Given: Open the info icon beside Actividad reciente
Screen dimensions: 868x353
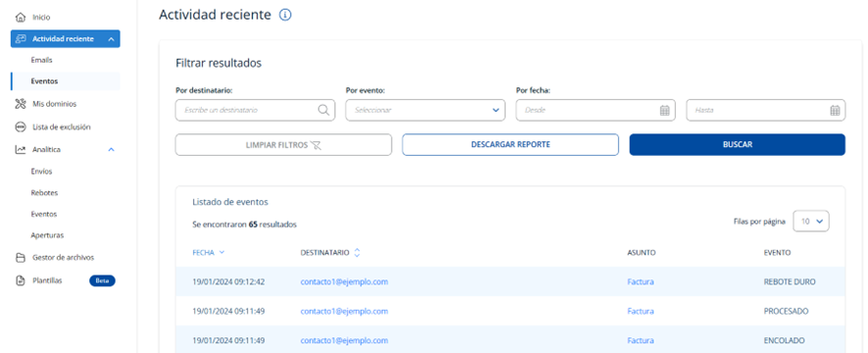Looking at the screenshot, I should pos(285,15).
